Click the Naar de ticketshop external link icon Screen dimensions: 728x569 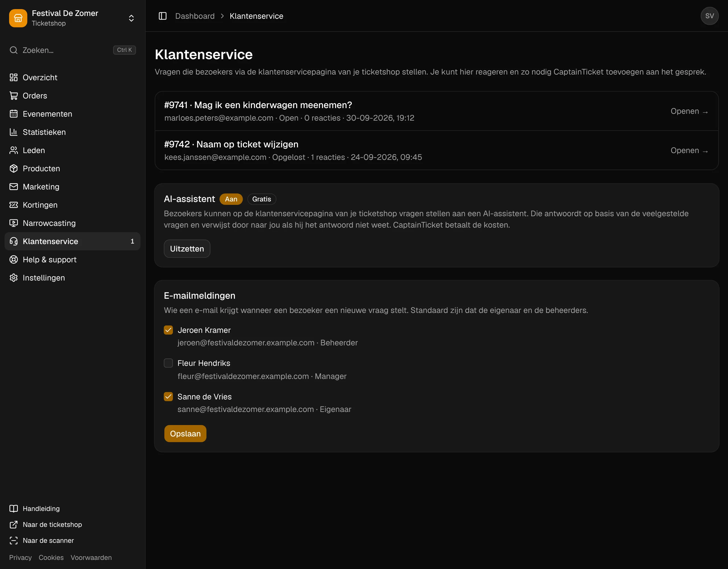tap(14, 524)
